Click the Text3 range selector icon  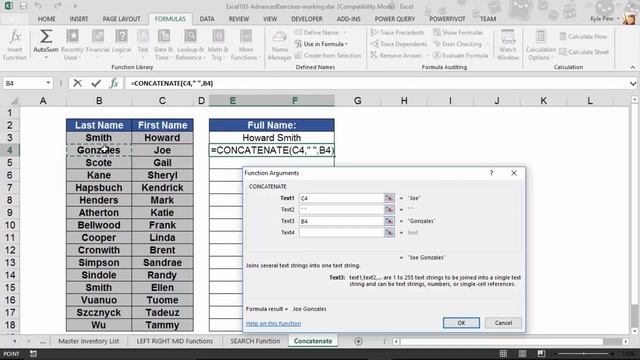pos(389,221)
